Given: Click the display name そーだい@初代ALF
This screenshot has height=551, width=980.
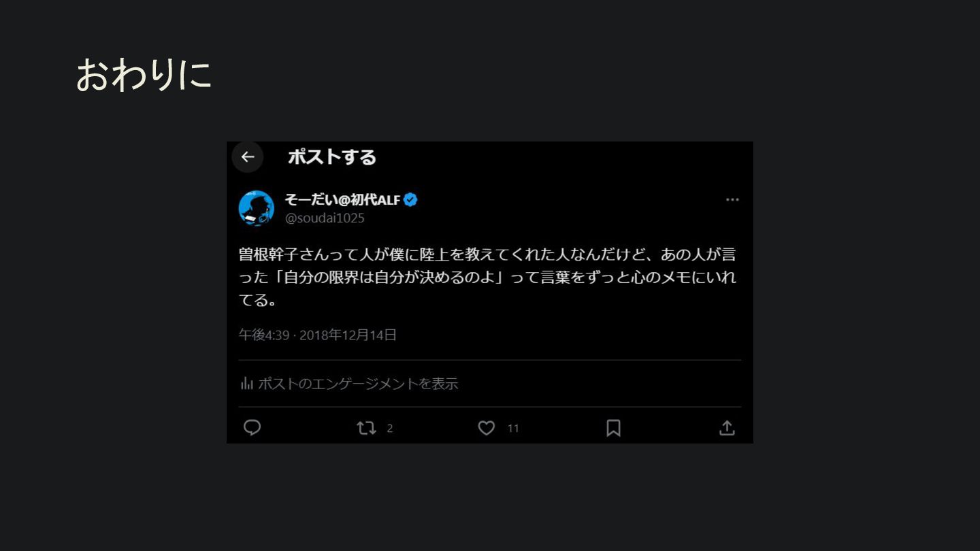Looking at the screenshot, I should [342, 200].
